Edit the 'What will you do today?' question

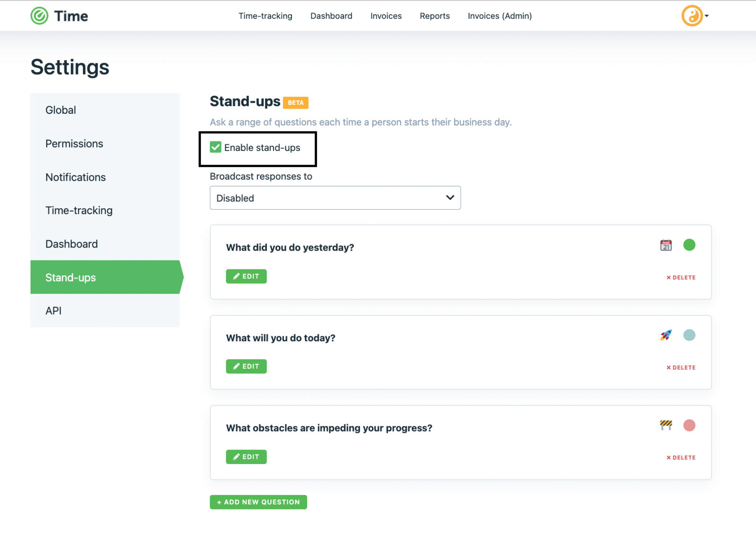tap(246, 366)
